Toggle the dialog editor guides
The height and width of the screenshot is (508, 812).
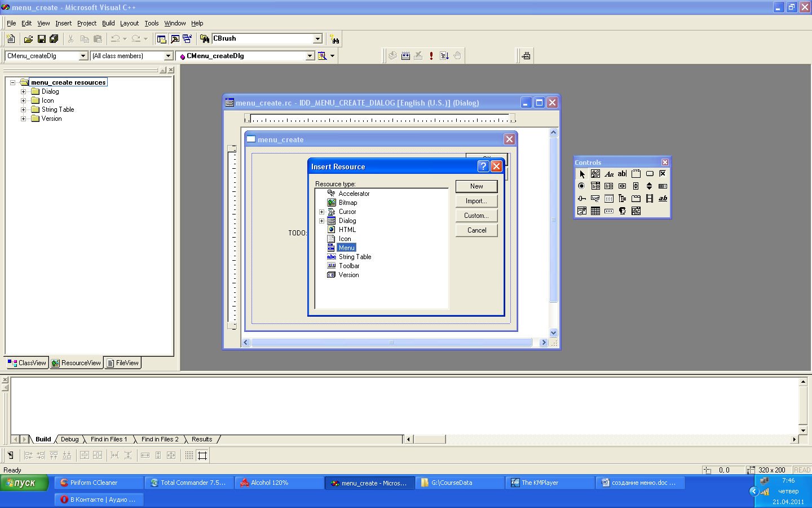point(202,456)
